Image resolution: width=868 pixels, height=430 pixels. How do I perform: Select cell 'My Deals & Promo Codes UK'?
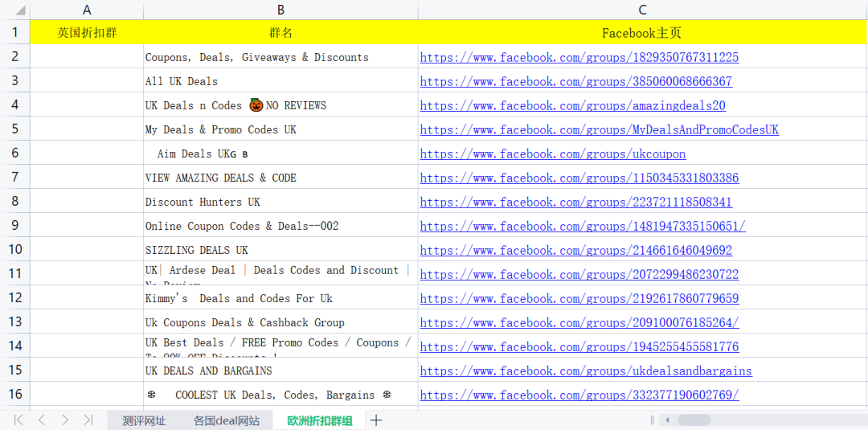pos(280,129)
